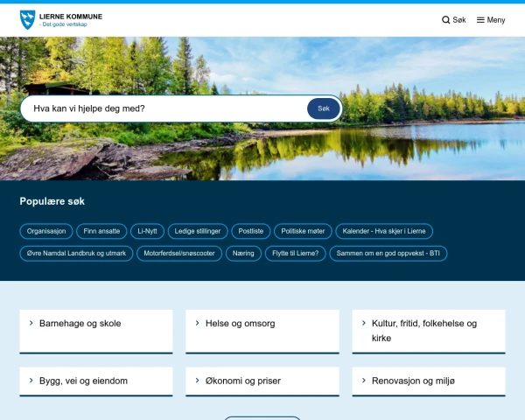
Task: Click the magnifying glass search icon in header
Action: tap(446, 19)
